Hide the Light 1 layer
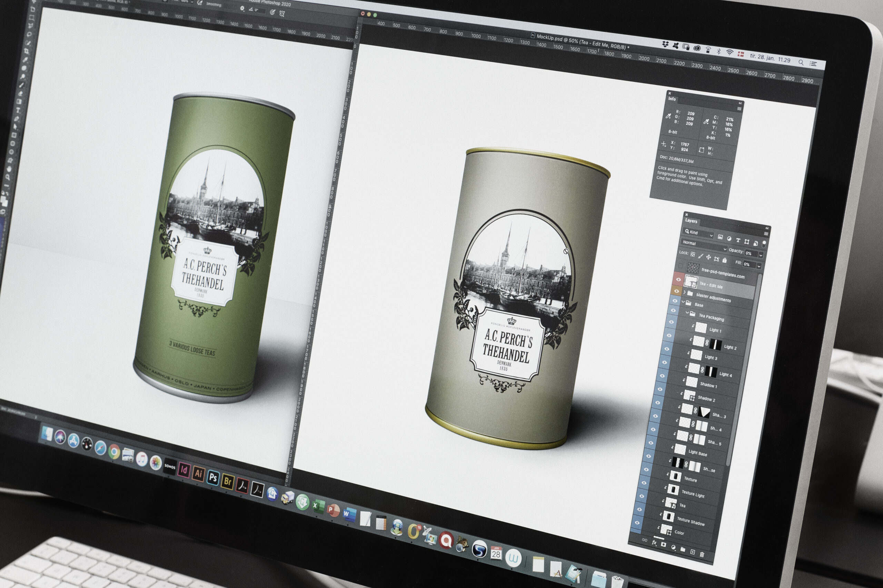This screenshot has height=588, width=883. click(671, 323)
